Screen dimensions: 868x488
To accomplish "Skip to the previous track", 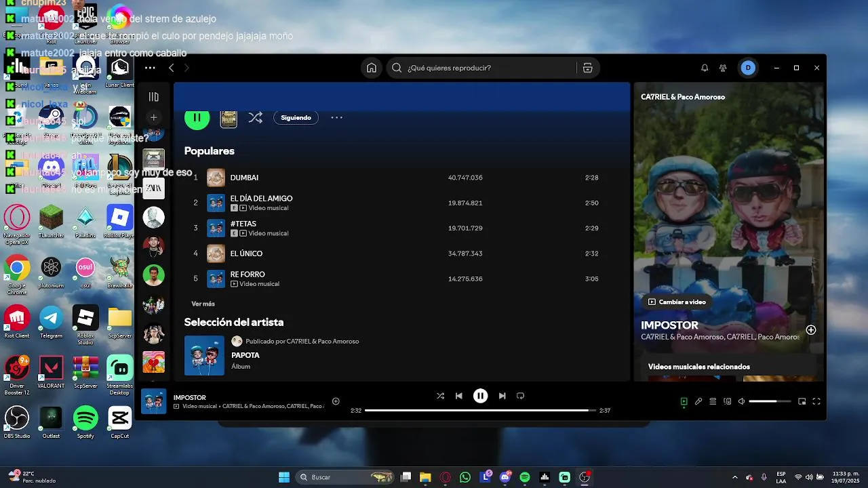I will [x=459, y=396].
